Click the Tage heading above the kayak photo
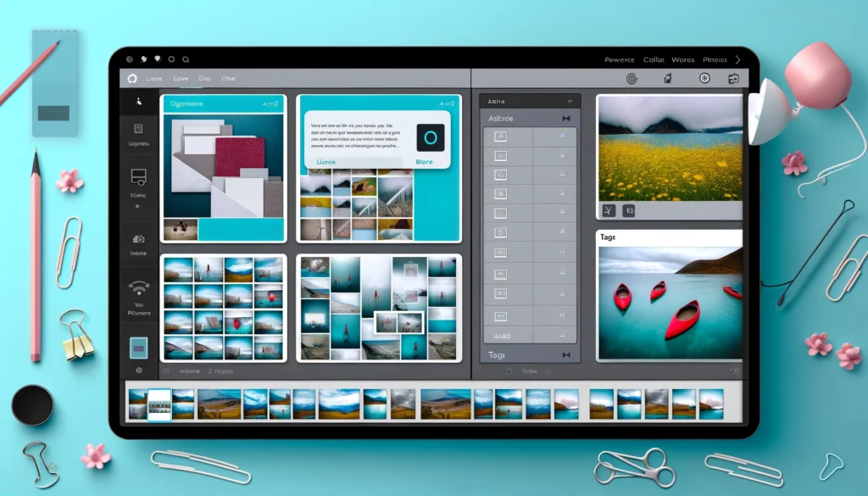This screenshot has height=496, width=868. [x=608, y=237]
